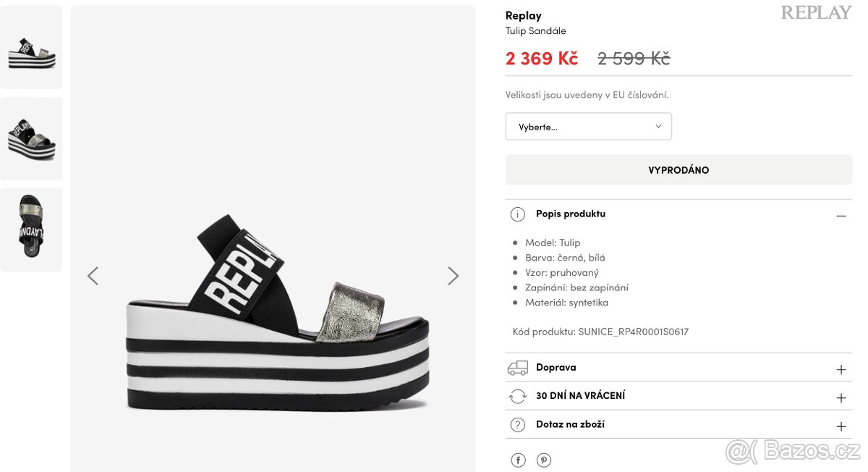
Task: Collapse the Popis produktu section
Action: pyautogui.click(x=841, y=216)
